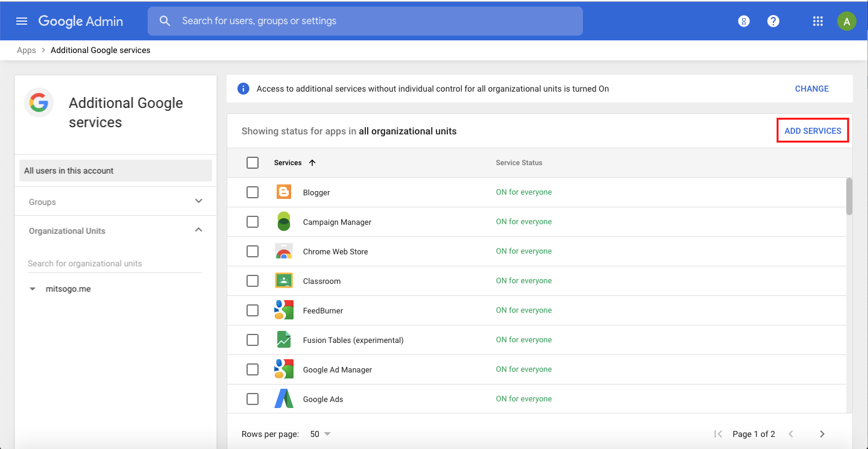Click the services list scrollbar
Image resolution: width=868 pixels, height=449 pixels.
(x=849, y=196)
